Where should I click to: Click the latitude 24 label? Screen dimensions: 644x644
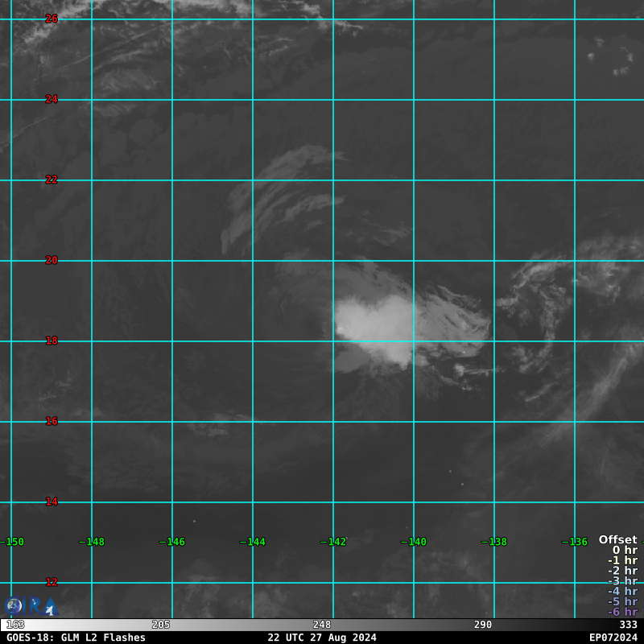(x=52, y=99)
